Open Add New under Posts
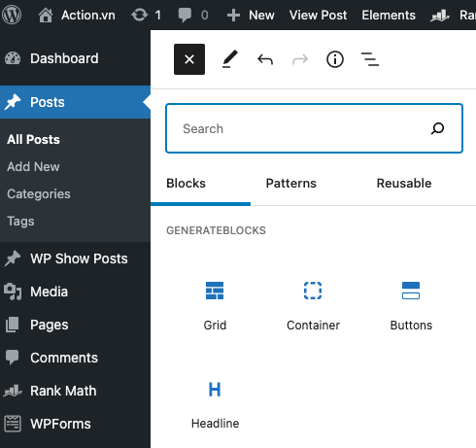Image resolution: width=476 pixels, height=448 pixels. [33, 166]
